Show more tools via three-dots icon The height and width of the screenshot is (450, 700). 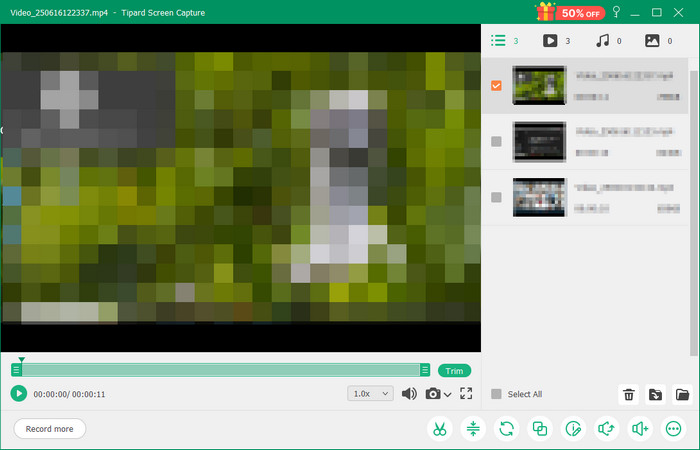[673, 429]
